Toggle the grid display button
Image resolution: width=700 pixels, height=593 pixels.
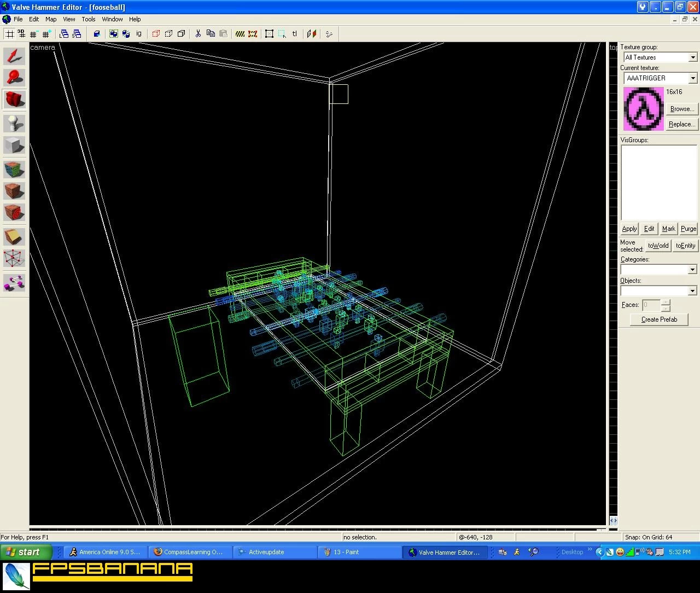(x=9, y=34)
